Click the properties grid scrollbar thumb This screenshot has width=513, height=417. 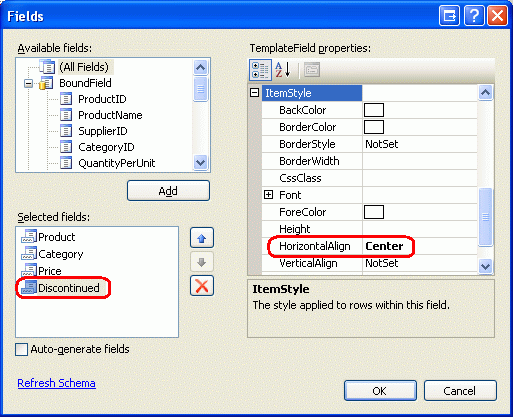485,217
